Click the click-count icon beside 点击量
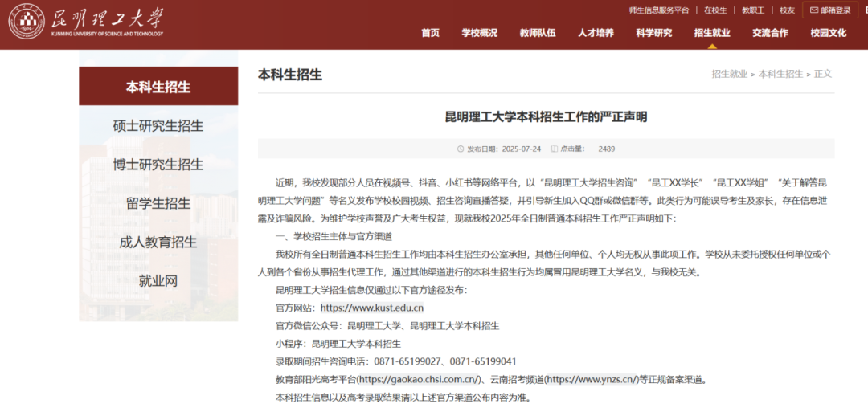The image size is (868, 408). pyautogui.click(x=554, y=149)
